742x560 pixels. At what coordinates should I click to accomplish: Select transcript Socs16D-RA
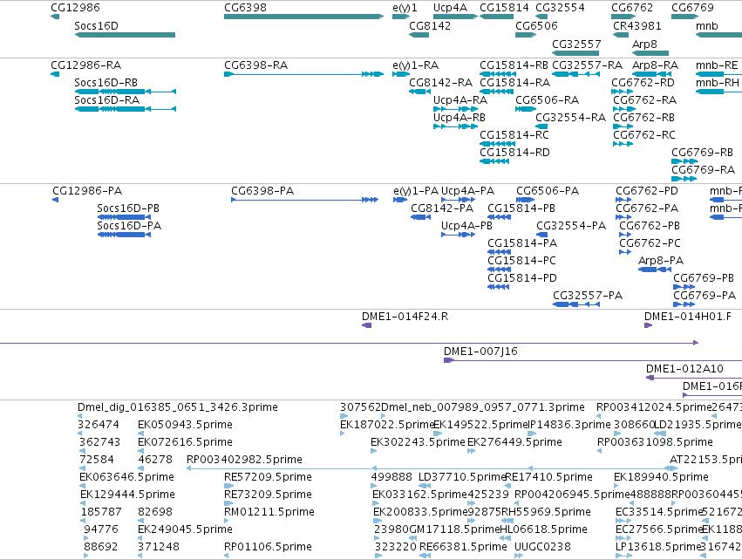tap(126, 109)
